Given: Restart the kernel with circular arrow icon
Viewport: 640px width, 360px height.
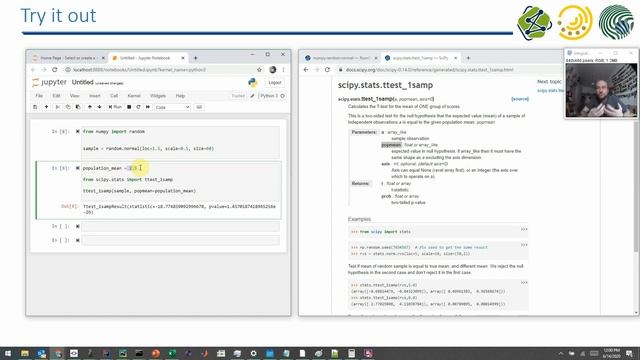Looking at the screenshot, I should tap(138, 107).
